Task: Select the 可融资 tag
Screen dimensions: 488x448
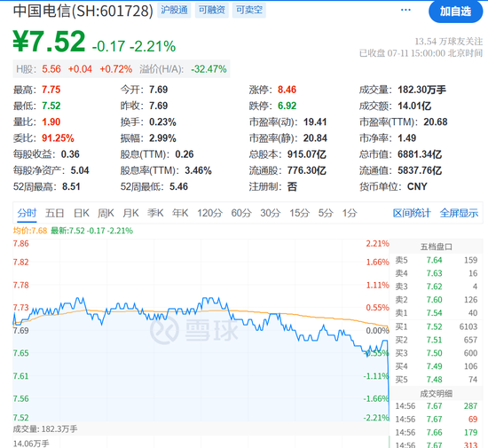Action: 212,11
